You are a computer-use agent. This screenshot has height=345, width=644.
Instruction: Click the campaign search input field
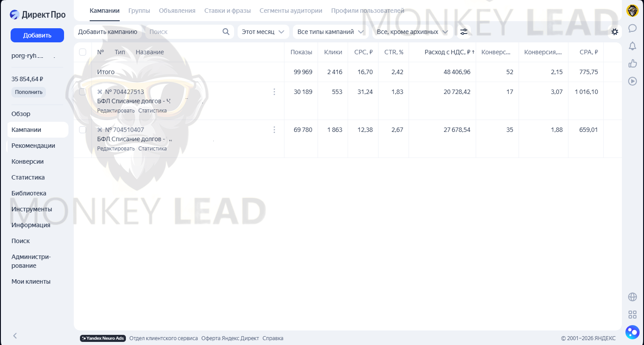click(183, 32)
